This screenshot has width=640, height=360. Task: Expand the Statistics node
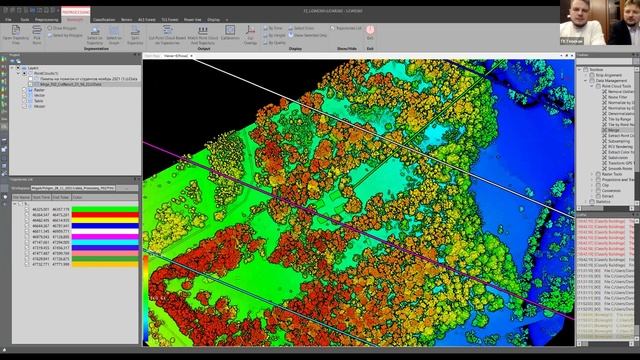click(586, 202)
